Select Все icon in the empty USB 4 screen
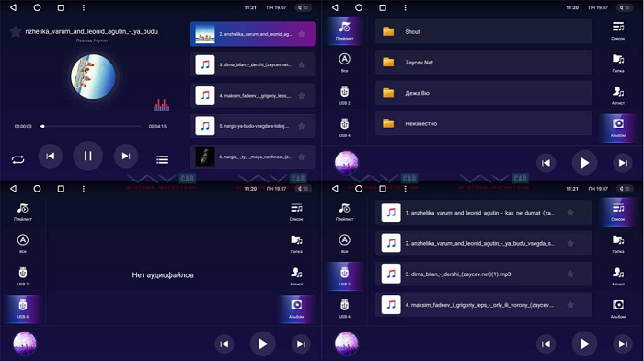Viewport: 644px width, 361px height. [23, 244]
